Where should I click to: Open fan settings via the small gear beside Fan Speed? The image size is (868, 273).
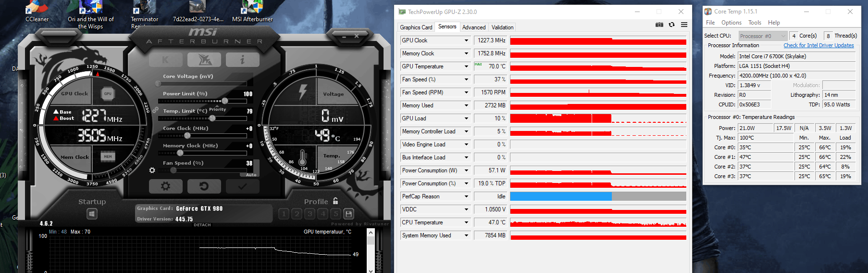152,170
